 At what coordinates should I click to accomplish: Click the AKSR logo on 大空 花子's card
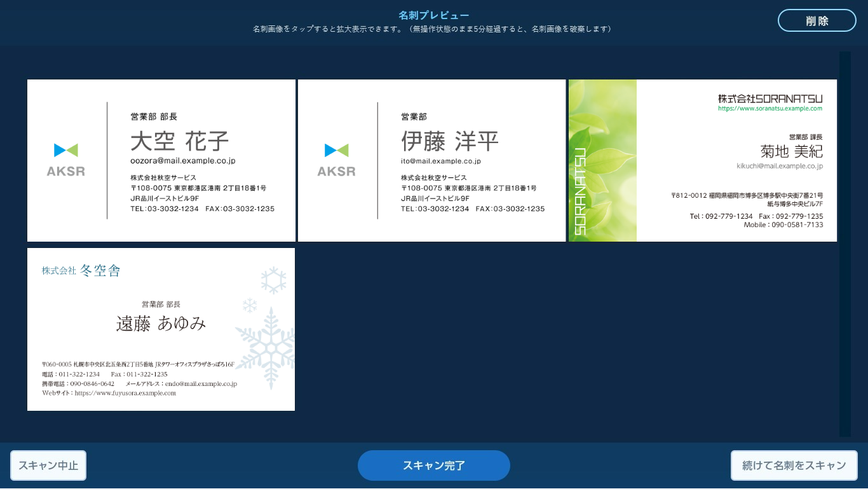coord(65,160)
